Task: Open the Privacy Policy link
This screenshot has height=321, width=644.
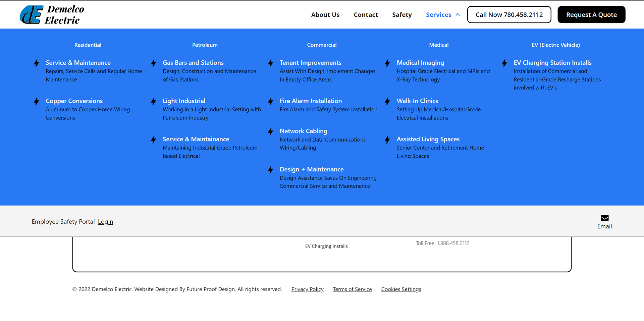Action: pos(307,289)
